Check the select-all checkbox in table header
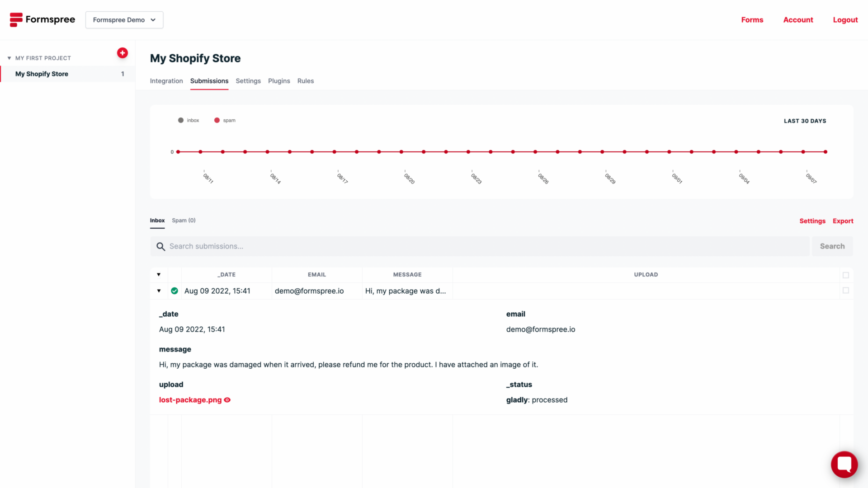 (x=845, y=275)
